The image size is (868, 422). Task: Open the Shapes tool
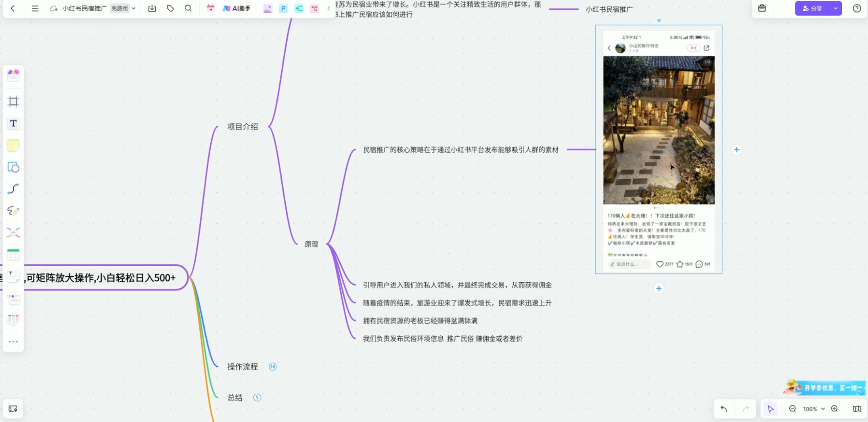13,167
